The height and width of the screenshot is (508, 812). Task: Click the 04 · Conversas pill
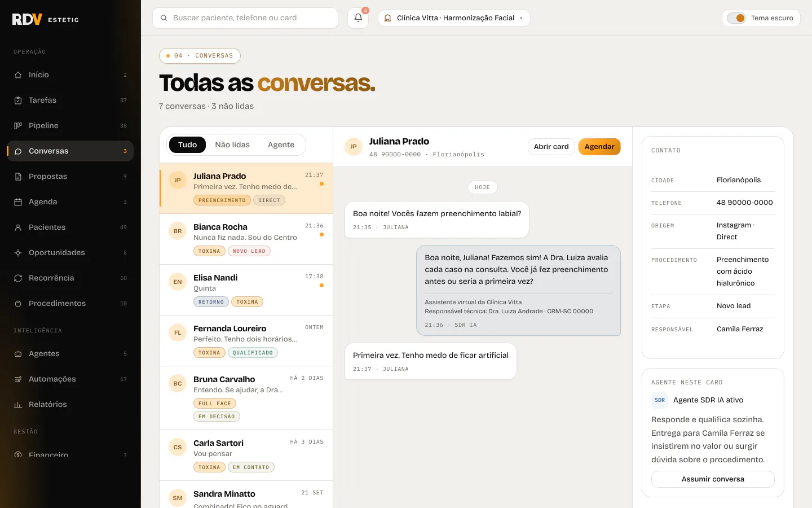(x=200, y=56)
